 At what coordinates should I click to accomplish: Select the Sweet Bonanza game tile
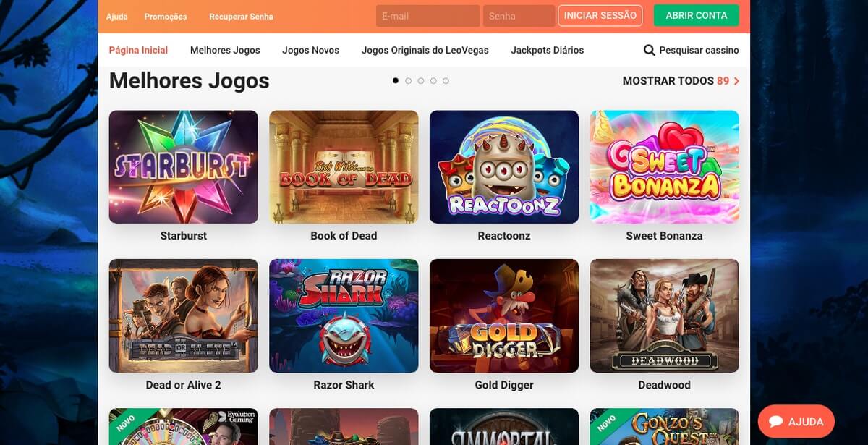(664, 166)
